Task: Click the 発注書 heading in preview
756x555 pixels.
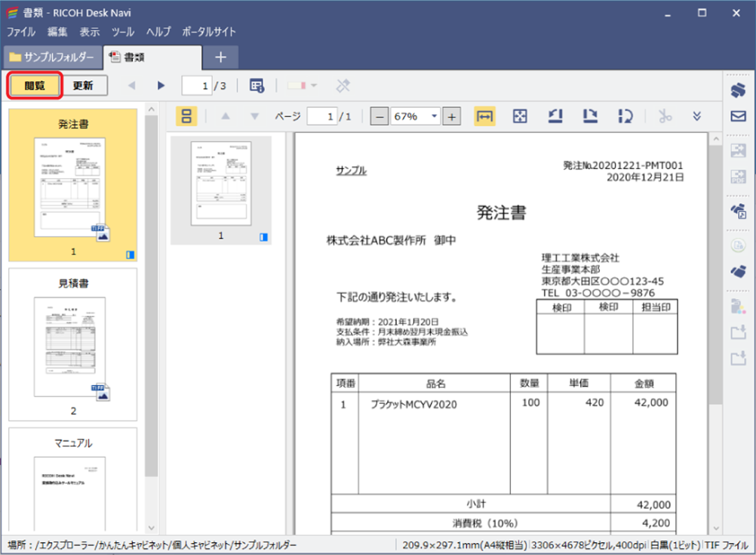Action: click(x=502, y=213)
